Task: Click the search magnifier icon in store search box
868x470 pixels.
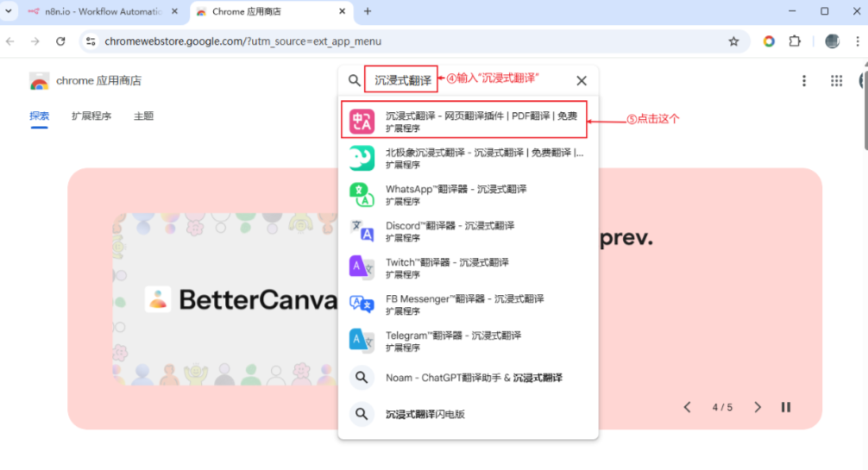Action: click(355, 81)
